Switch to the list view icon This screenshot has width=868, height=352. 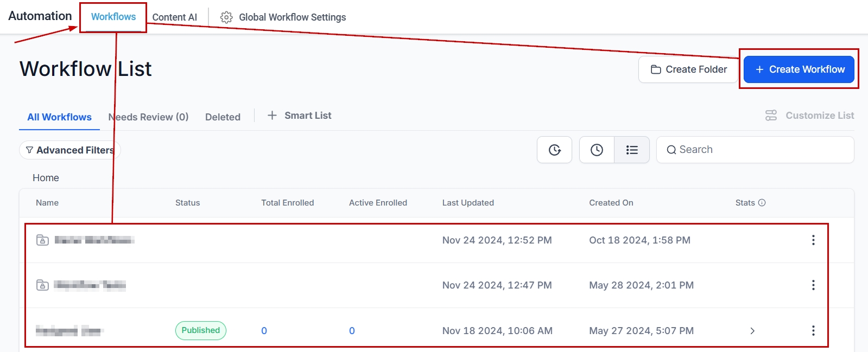632,150
